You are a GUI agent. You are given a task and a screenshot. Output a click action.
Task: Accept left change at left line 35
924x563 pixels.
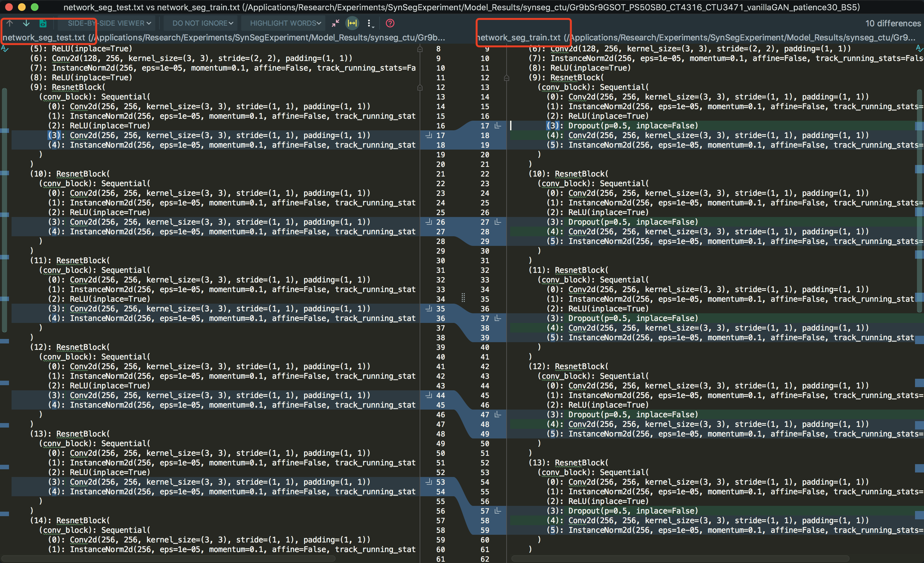click(429, 308)
